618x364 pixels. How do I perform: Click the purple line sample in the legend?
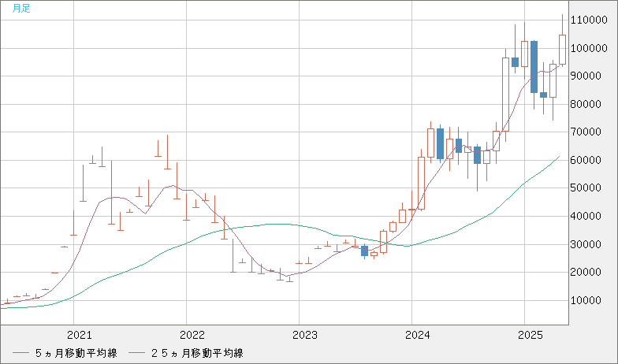[x=20, y=353]
